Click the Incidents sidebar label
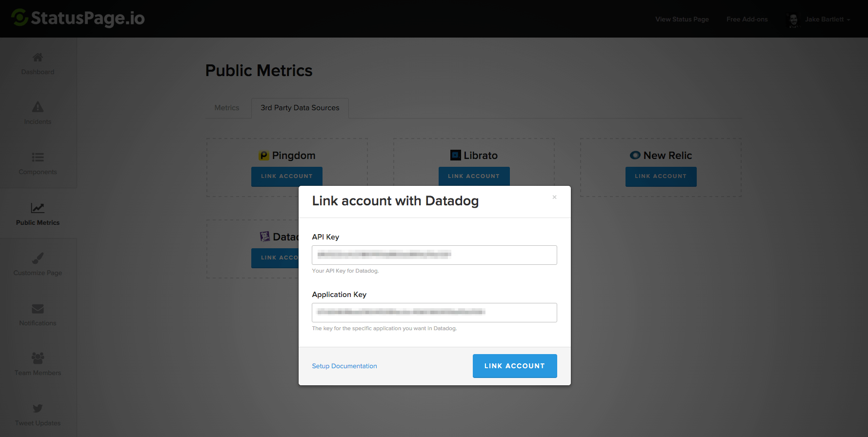 click(38, 122)
